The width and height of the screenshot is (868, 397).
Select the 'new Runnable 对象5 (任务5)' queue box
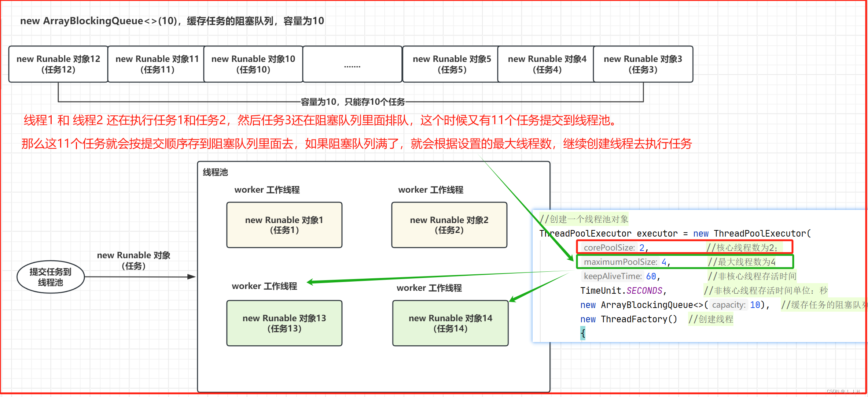coord(451,64)
